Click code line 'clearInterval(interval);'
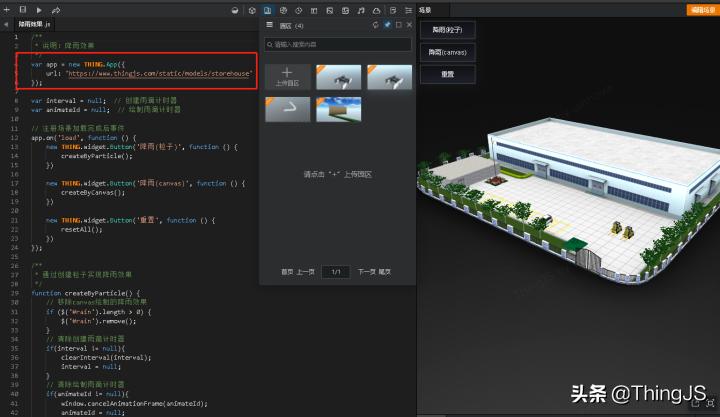This screenshot has height=417, width=720. point(106,357)
